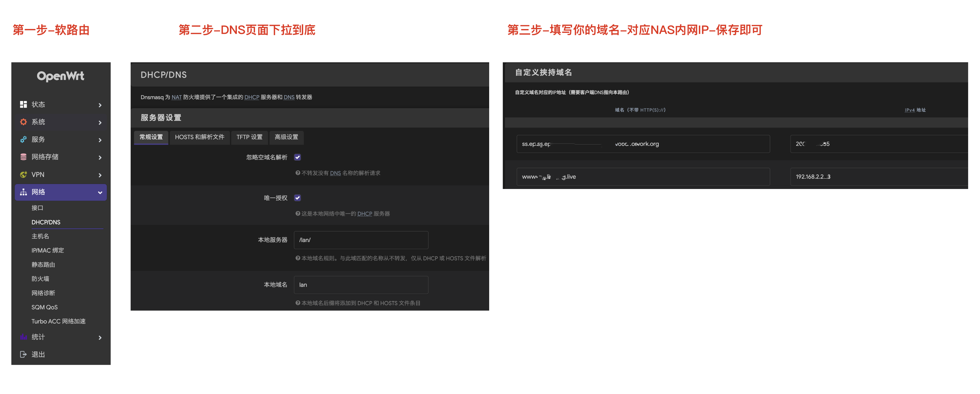The width and height of the screenshot is (980, 394).
Task: Click the Statistics chart icon
Action: [23, 337]
